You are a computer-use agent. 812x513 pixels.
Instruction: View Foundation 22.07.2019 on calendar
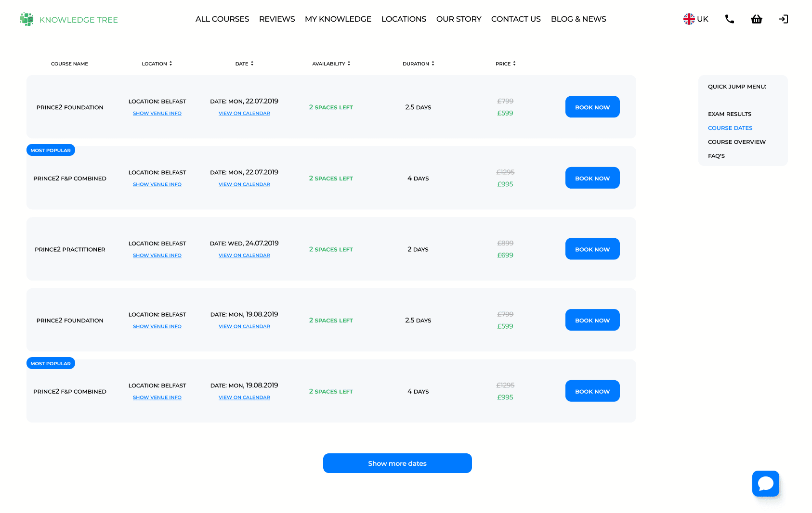point(244,114)
